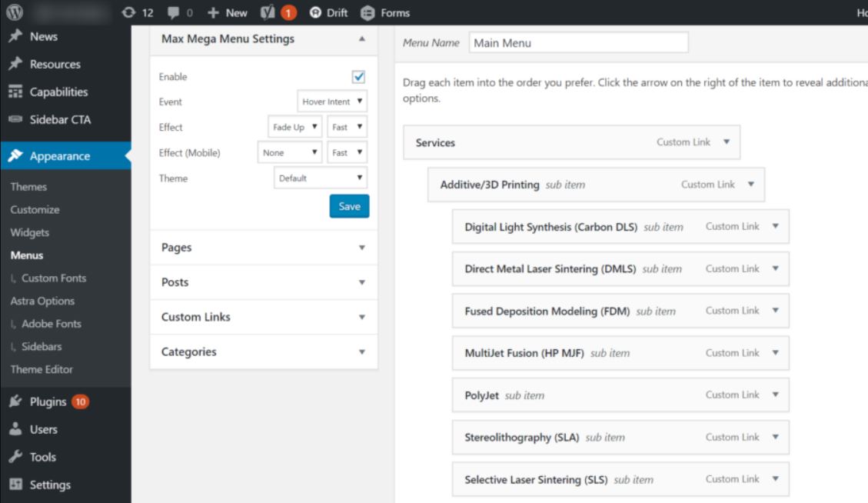
Task: Open Sidebars submenu item
Action: click(x=42, y=346)
